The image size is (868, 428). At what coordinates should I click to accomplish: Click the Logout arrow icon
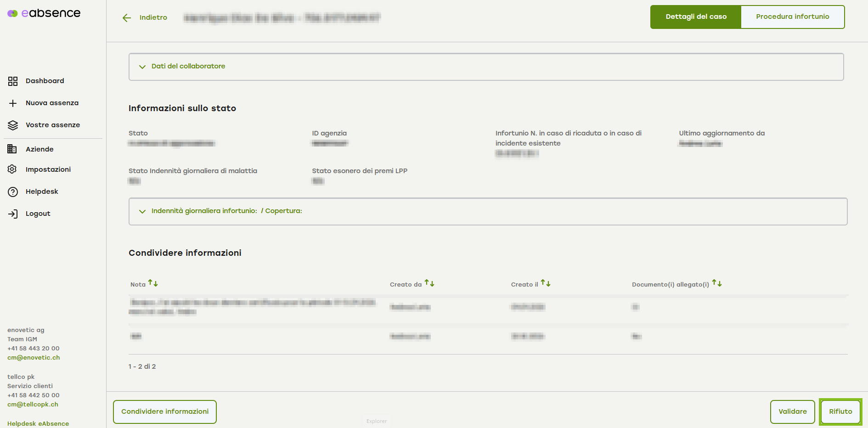(x=13, y=214)
